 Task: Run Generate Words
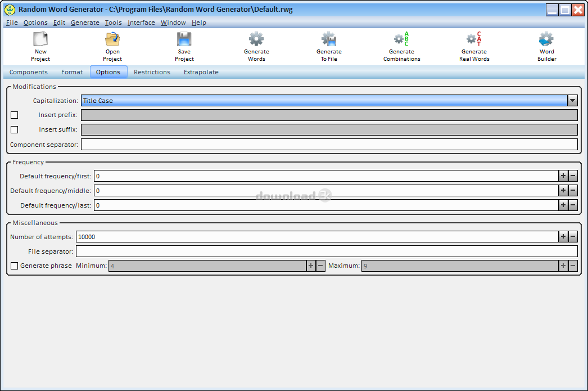coord(256,45)
